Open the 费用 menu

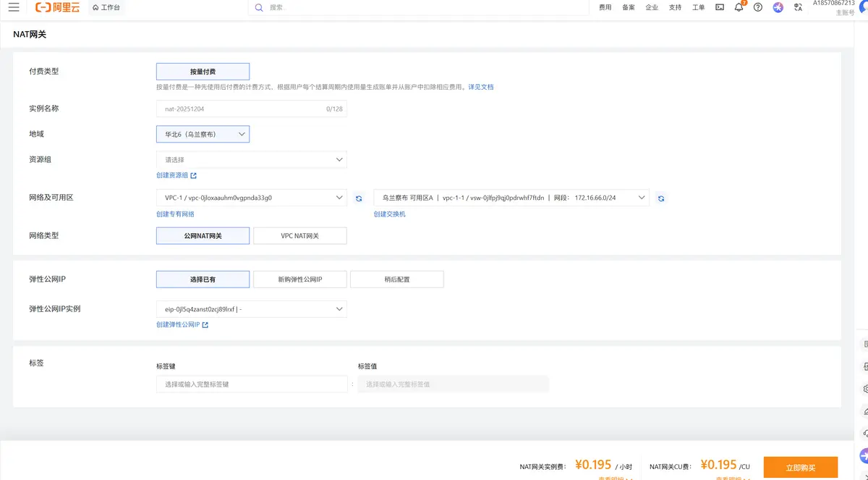(x=605, y=7)
